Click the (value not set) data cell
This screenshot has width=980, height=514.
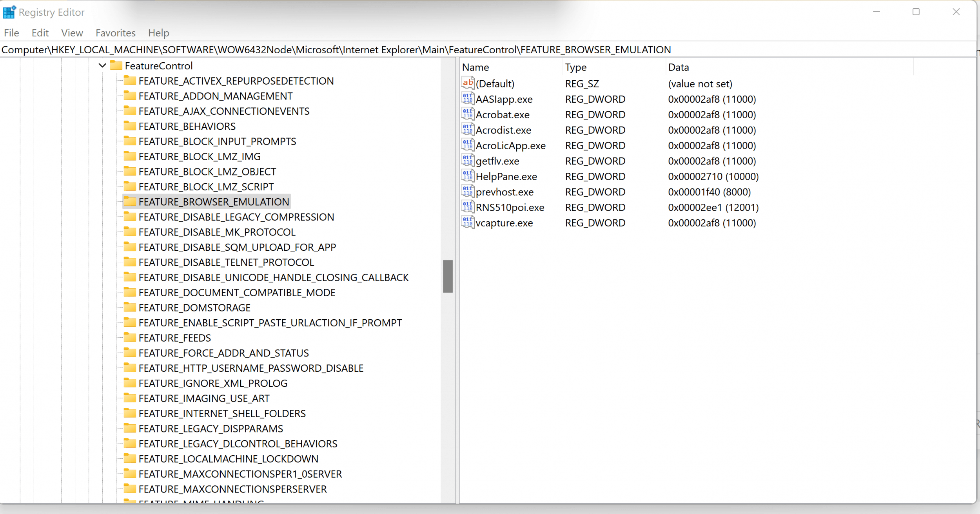(700, 84)
